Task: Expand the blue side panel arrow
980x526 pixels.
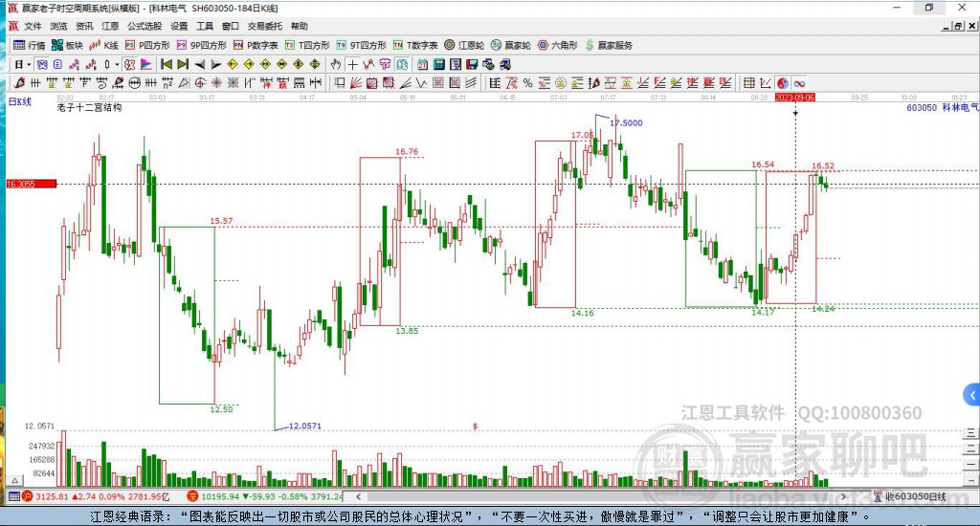Action: tap(972, 395)
